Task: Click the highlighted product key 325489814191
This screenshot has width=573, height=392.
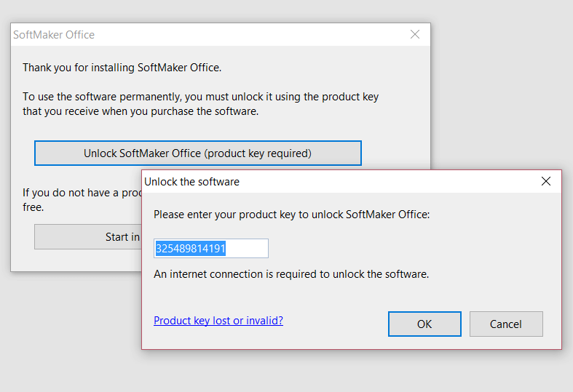Action: 190,249
